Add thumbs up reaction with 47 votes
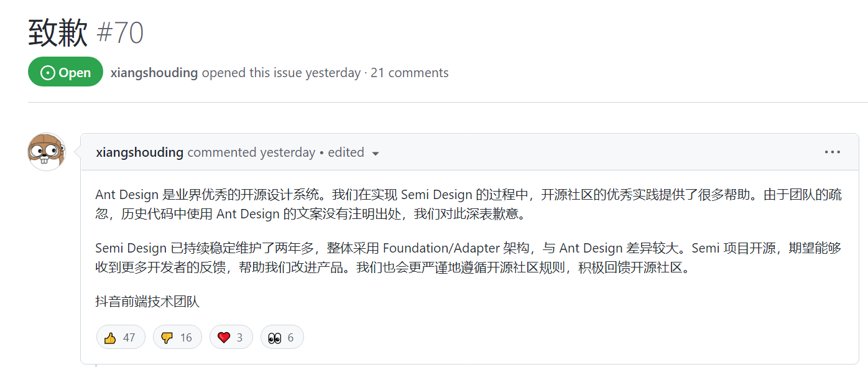868x367 pixels. point(121,337)
